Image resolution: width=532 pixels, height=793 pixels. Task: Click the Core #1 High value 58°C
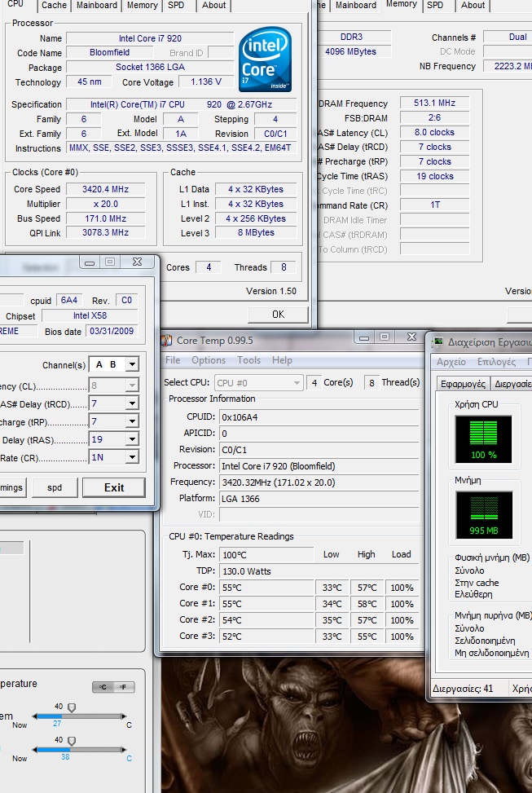(x=367, y=604)
